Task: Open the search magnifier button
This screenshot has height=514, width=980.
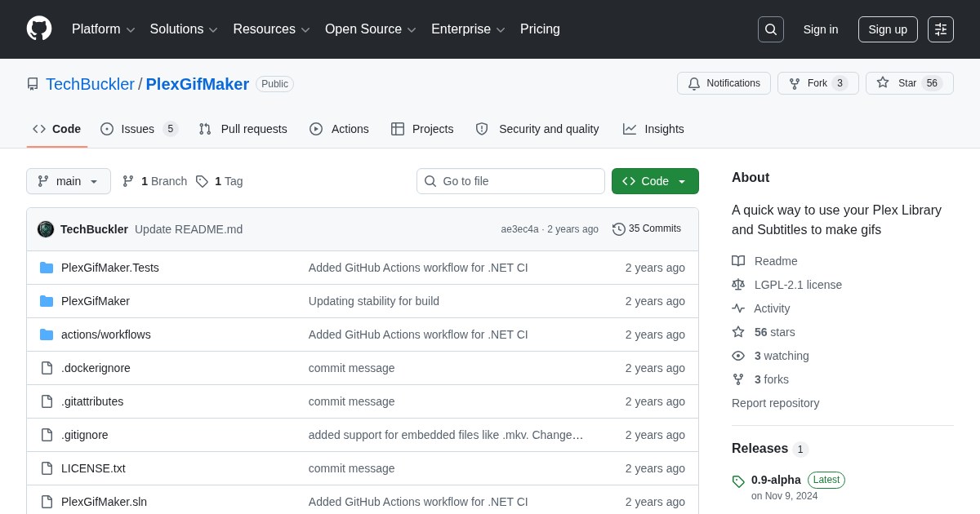Action: pos(771,29)
